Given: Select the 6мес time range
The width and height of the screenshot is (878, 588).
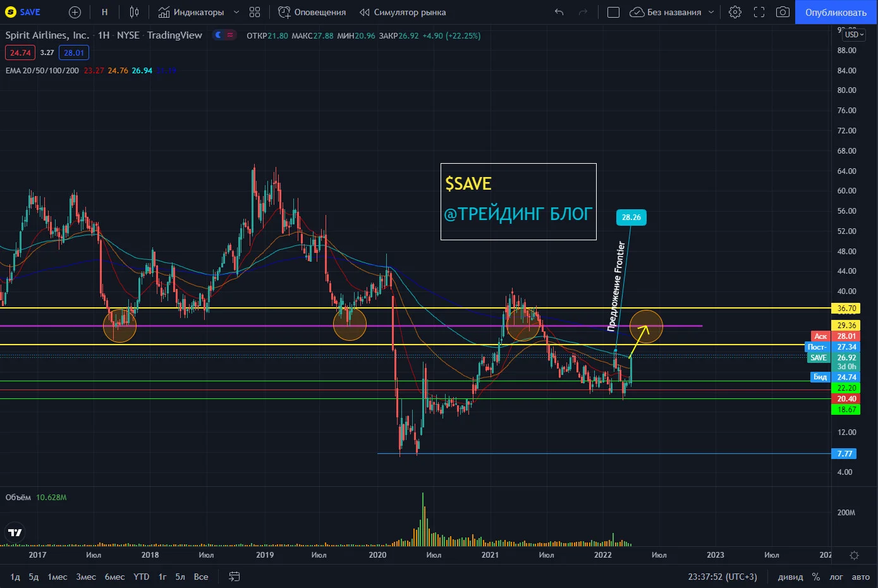Looking at the screenshot, I should pyautogui.click(x=114, y=577).
